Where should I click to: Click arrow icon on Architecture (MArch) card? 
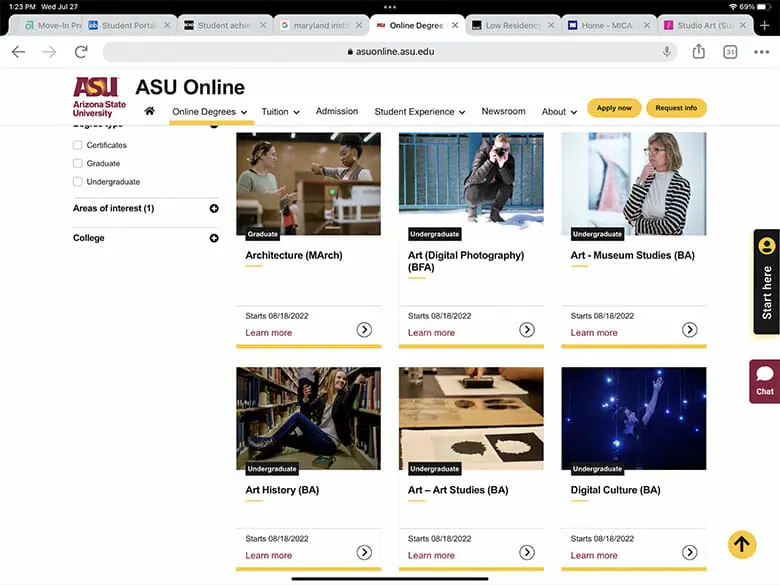click(364, 329)
